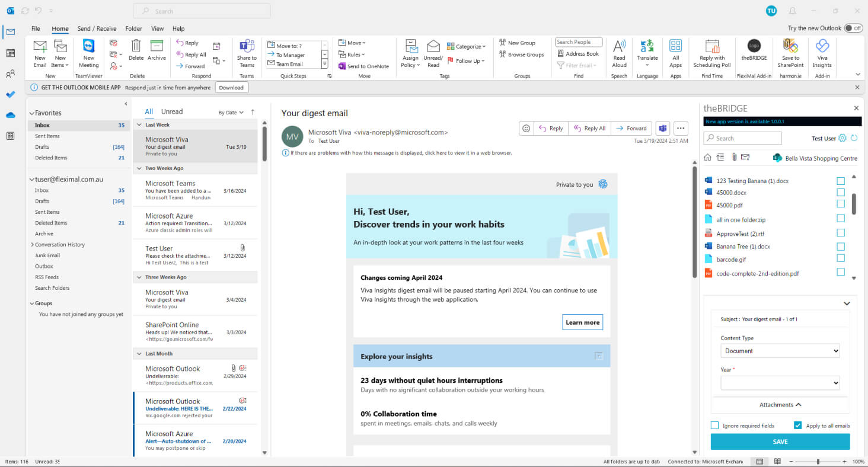The height and width of the screenshot is (467, 868).
Task: Collapse the Last Week message group
Action: (140, 124)
